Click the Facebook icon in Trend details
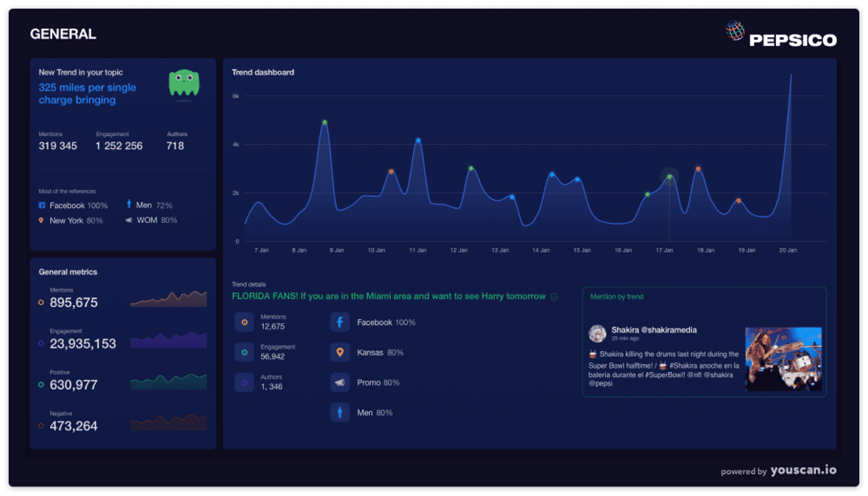 coord(340,323)
